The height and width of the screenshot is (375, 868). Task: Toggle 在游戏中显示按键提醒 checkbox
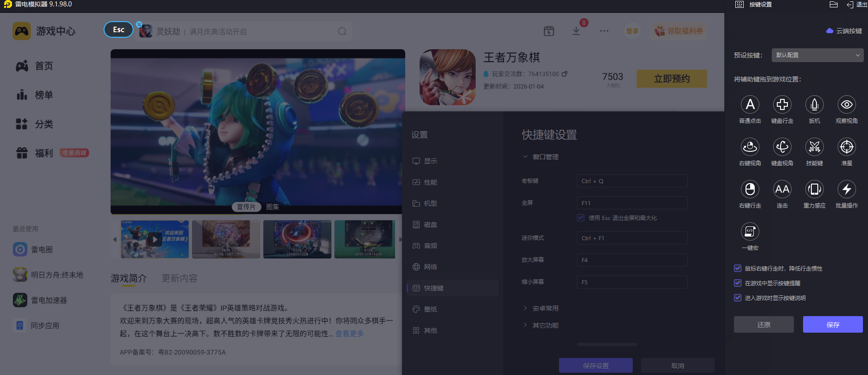tap(738, 283)
